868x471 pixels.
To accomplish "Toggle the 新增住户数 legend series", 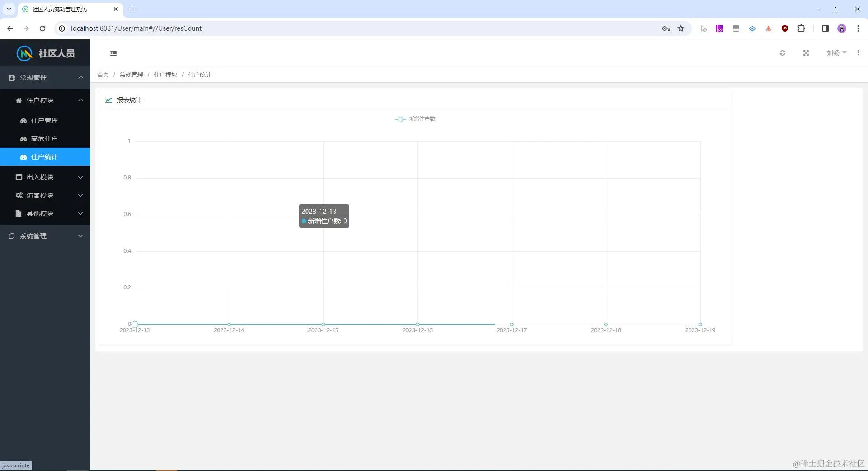I will (x=415, y=119).
